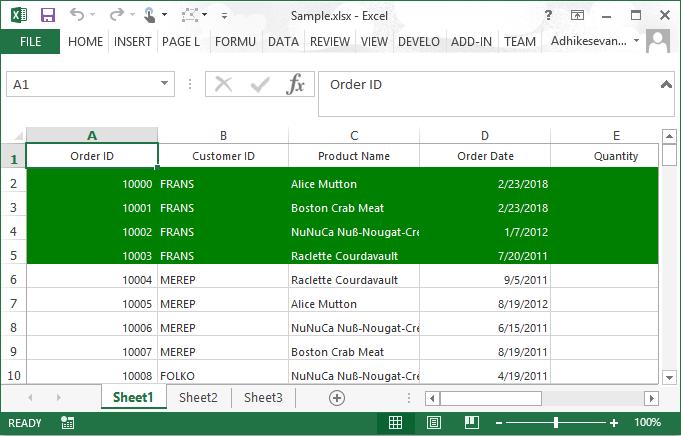Switch to the INSERT ribbon tab
Screen dimensions: 681x436
tap(132, 42)
